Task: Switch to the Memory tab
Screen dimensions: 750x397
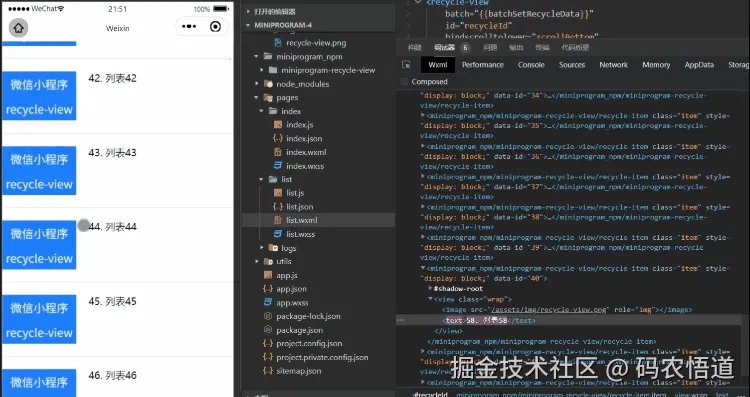Action: [656, 65]
